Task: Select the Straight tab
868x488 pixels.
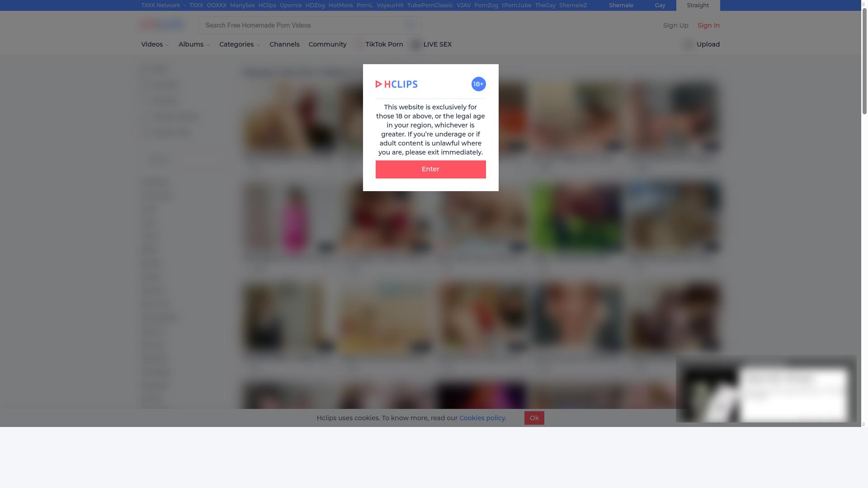Action: pos(697,5)
